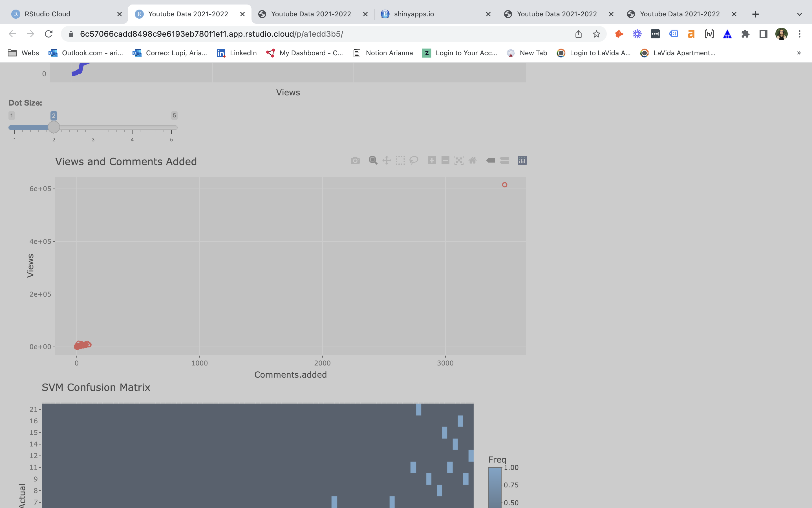Close the shinyapps.io tab

488,14
